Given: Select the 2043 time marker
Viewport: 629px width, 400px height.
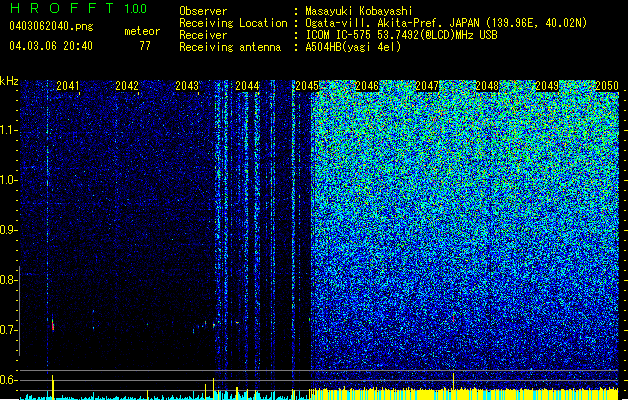Looking at the screenshot, I should [187, 86].
